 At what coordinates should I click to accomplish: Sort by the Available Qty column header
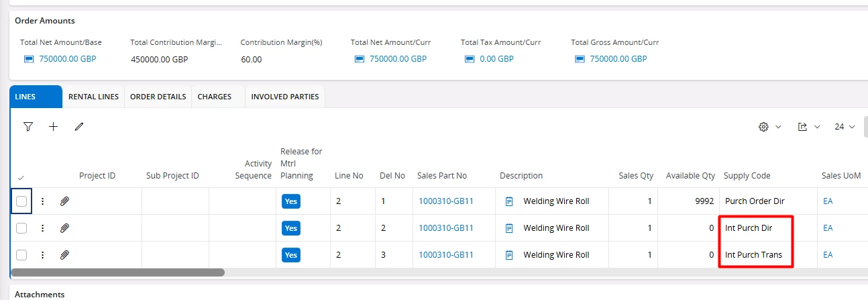point(690,176)
